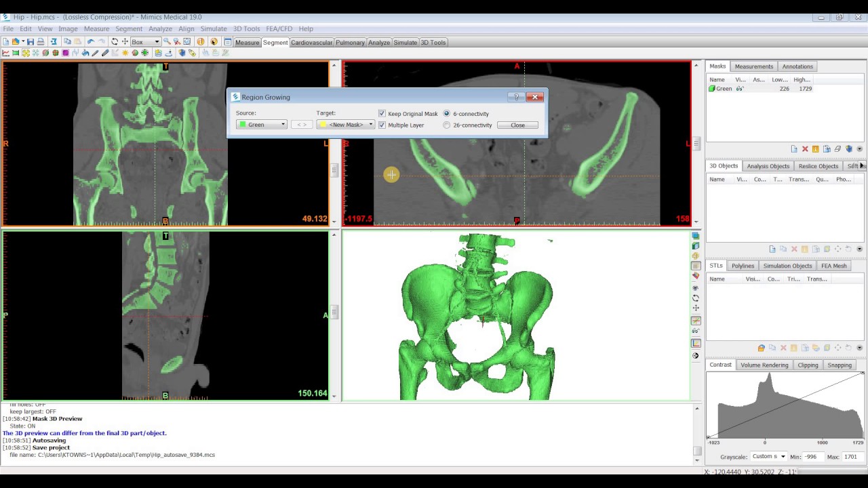Open the Box selection mode dropdown
Viewport: 868px width, 488px height.
tap(145, 42)
